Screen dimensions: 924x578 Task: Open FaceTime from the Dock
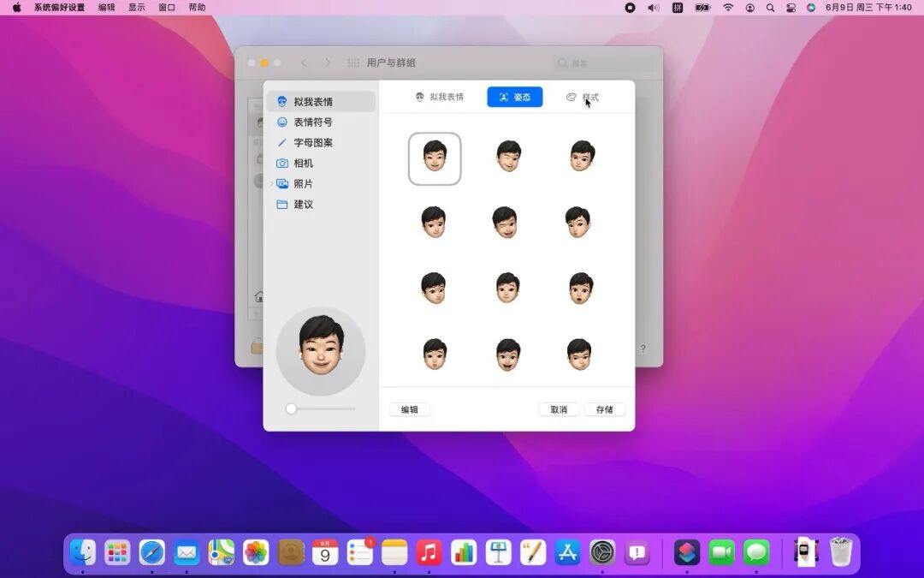click(721, 552)
